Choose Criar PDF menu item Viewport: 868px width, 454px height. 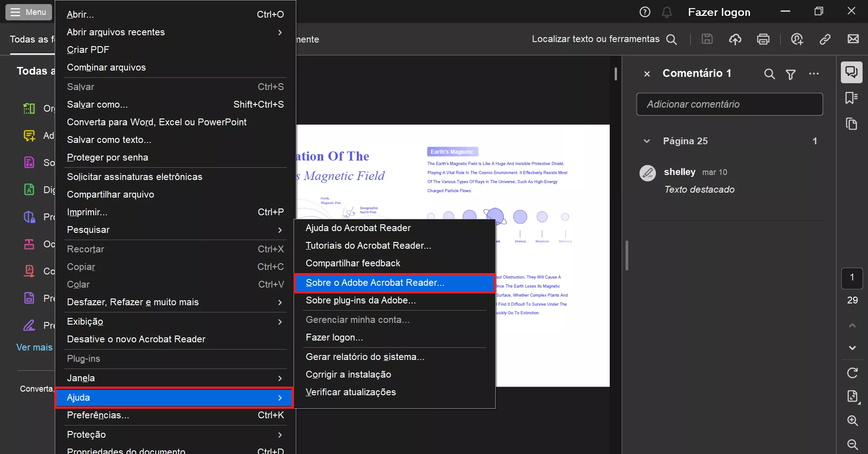[x=175, y=50]
